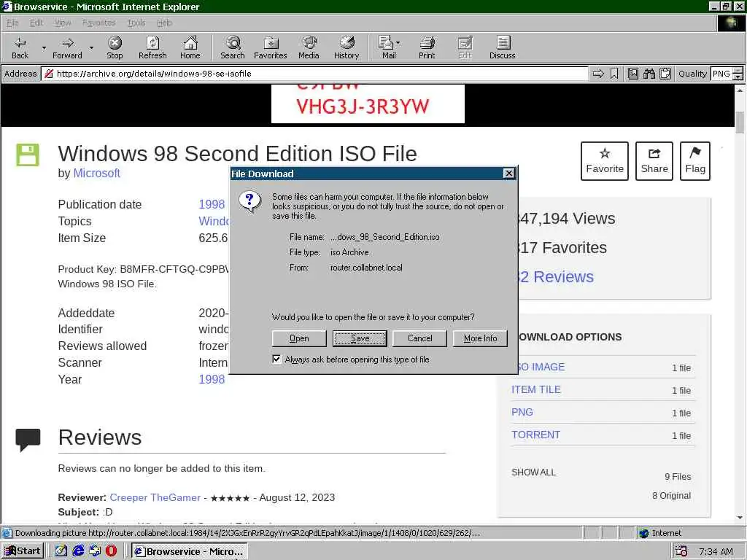The width and height of the screenshot is (747, 560).
Task: Cancel the File Download dialog
Action: pyautogui.click(x=419, y=338)
